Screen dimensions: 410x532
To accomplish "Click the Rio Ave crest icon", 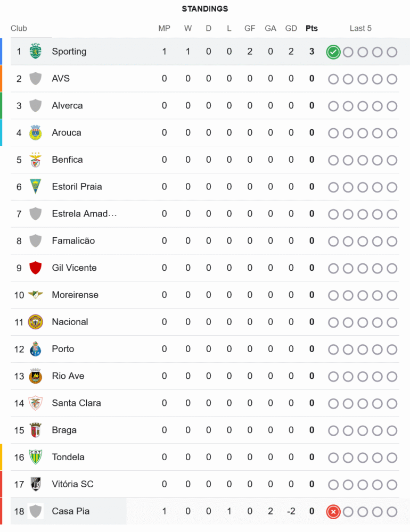I will click(36, 376).
